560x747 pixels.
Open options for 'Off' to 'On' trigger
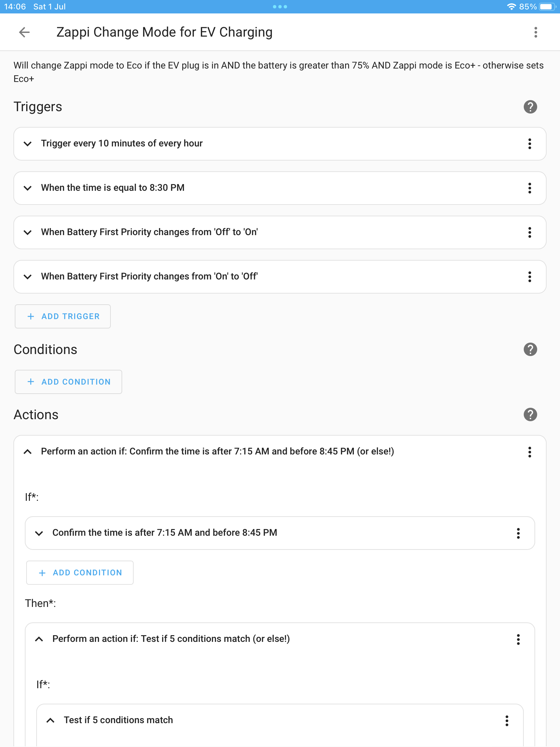(529, 232)
